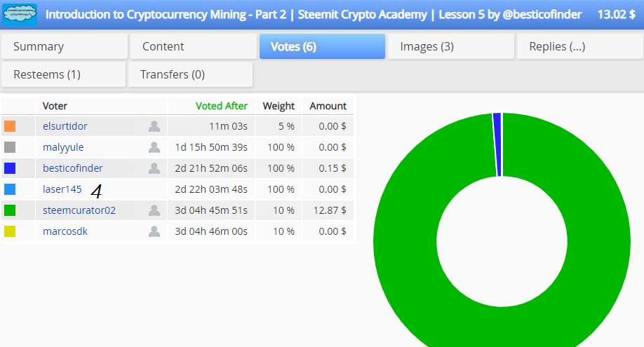
Task: Open voter malyyule's profile link
Action: [x=63, y=147]
